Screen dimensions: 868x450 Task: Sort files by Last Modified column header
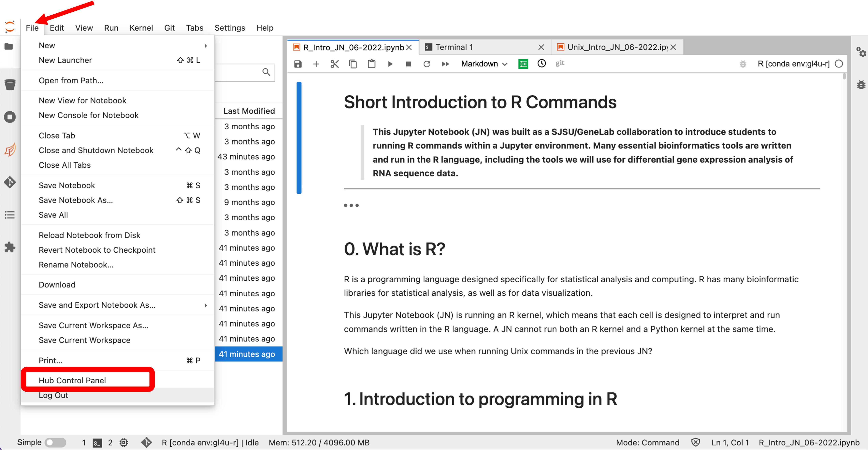(x=249, y=111)
